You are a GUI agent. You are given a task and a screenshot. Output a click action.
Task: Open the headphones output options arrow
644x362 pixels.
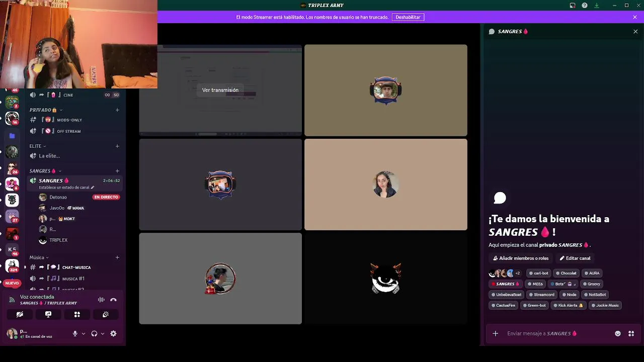pos(103,333)
